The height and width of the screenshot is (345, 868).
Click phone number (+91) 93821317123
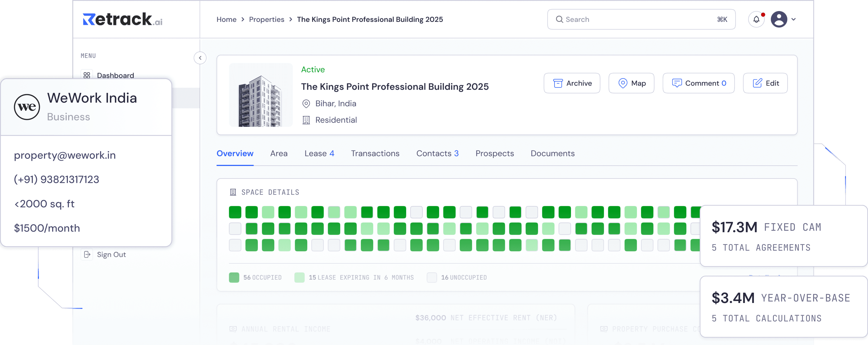click(x=56, y=179)
